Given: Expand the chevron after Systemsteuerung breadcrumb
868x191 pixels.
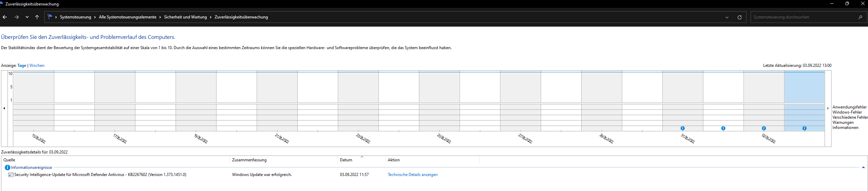Looking at the screenshot, I should [x=95, y=17].
